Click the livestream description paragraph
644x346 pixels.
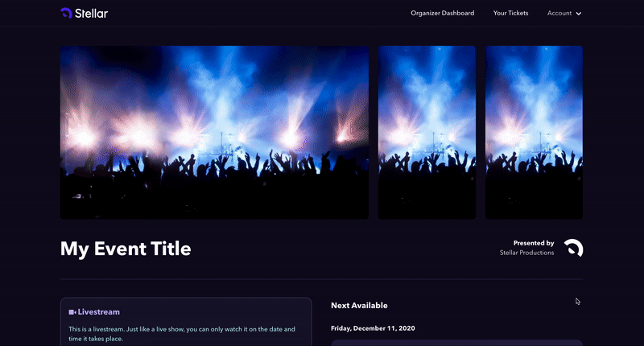(x=182, y=334)
